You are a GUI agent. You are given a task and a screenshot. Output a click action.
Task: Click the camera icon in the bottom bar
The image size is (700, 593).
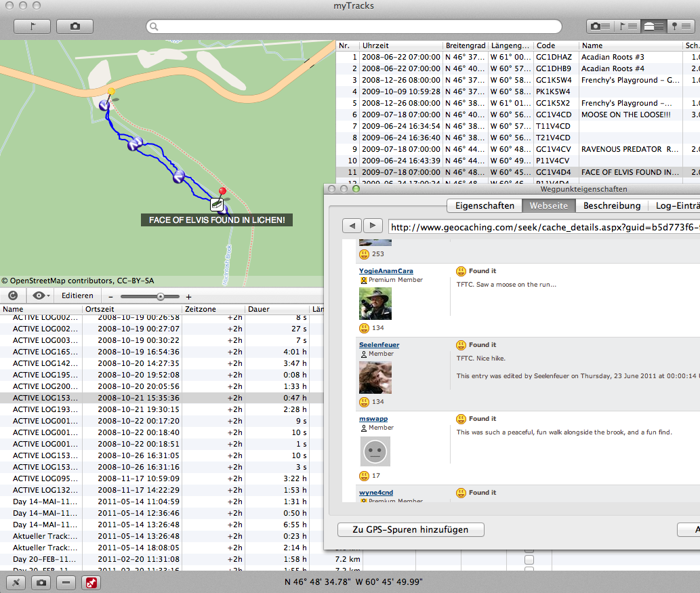[x=41, y=582]
